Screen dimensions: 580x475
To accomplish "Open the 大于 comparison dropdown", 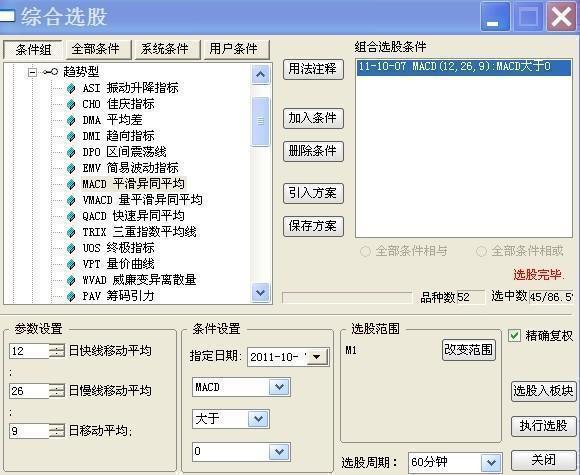I will click(258, 419).
